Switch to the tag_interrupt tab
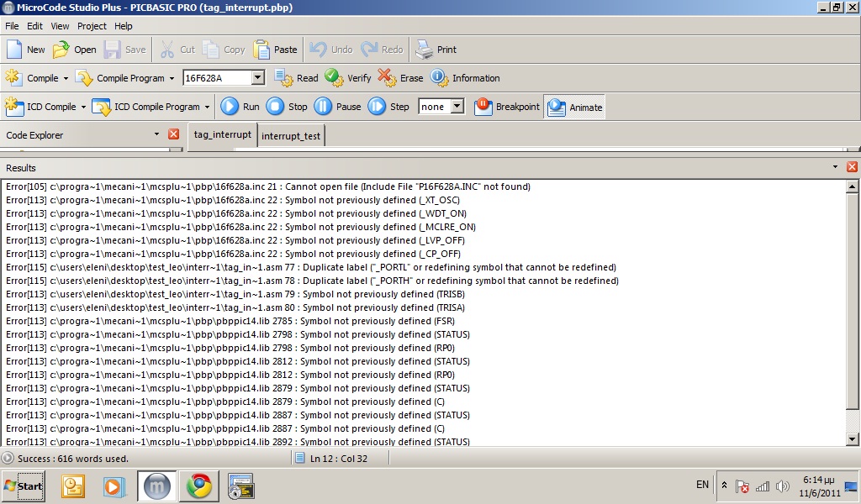The image size is (861, 504). 222,134
